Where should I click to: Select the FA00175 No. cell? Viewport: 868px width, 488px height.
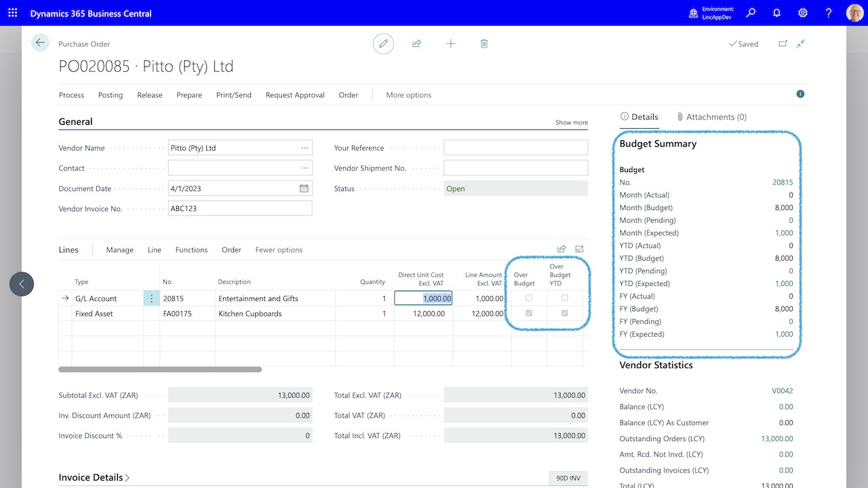click(x=187, y=314)
